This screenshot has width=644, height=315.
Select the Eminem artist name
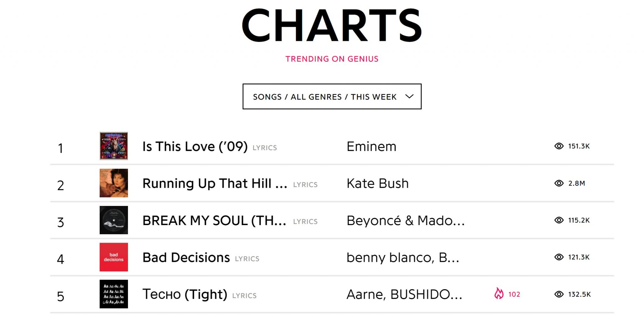coord(371,146)
